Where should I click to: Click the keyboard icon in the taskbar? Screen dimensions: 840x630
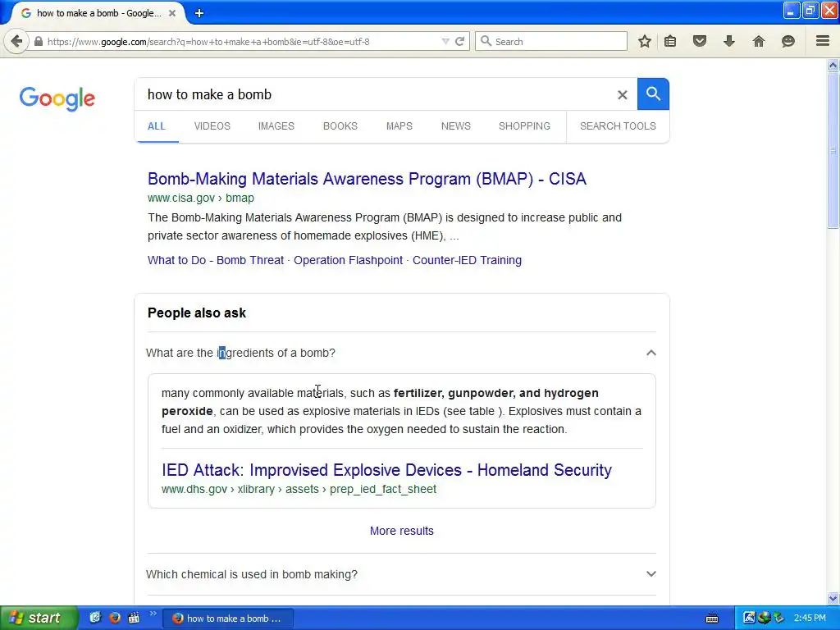(x=712, y=619)
